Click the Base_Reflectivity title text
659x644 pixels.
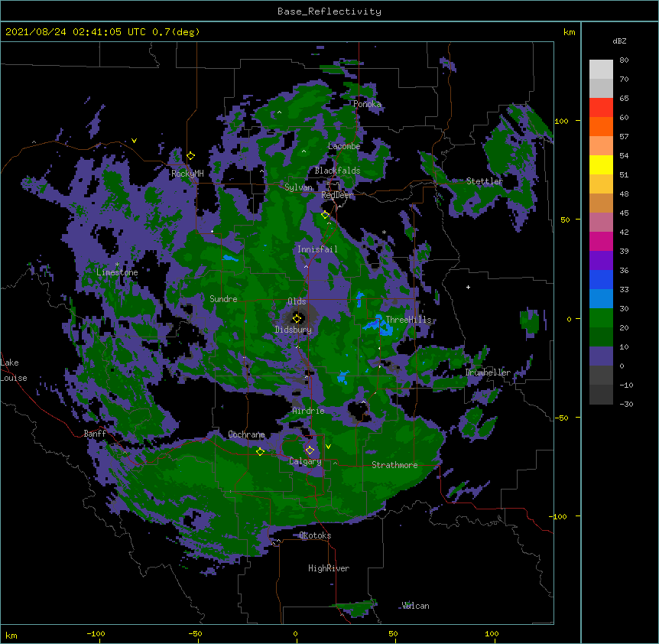(x=329, y=11)
